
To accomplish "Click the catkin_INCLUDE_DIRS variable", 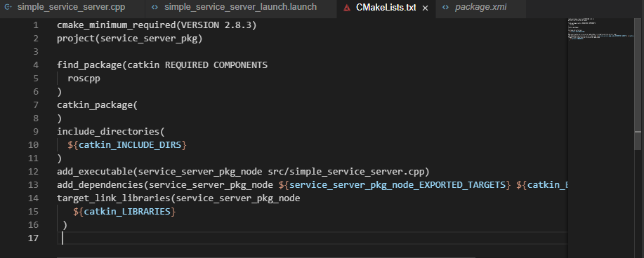I will 130,145.
